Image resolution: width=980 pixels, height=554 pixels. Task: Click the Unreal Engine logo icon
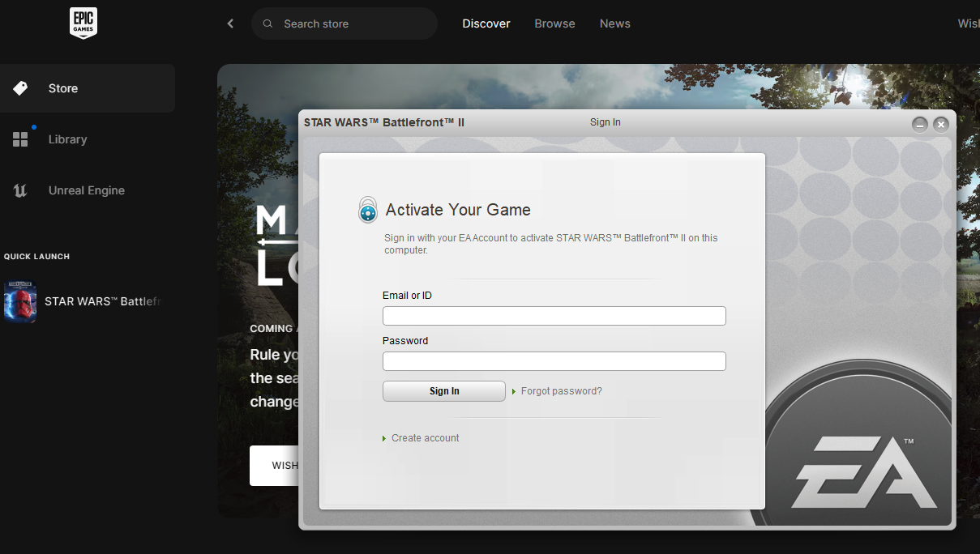(x=20, y=190)
